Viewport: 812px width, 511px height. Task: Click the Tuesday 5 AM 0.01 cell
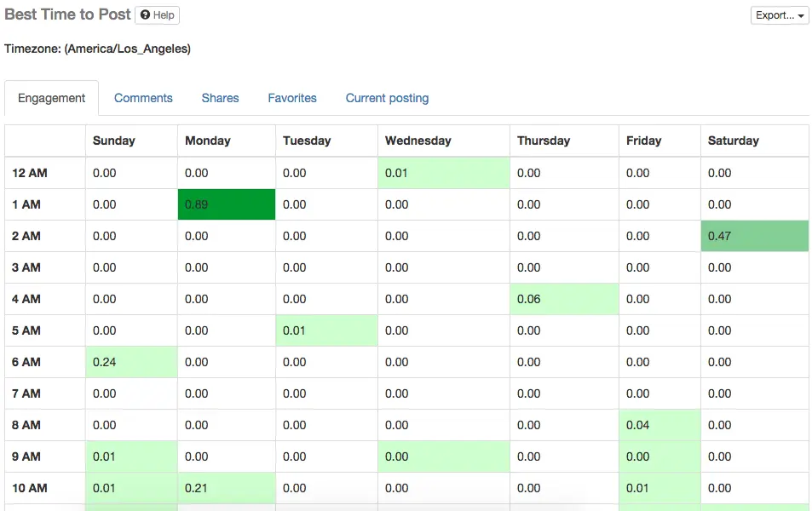click(x=326, y=330)
